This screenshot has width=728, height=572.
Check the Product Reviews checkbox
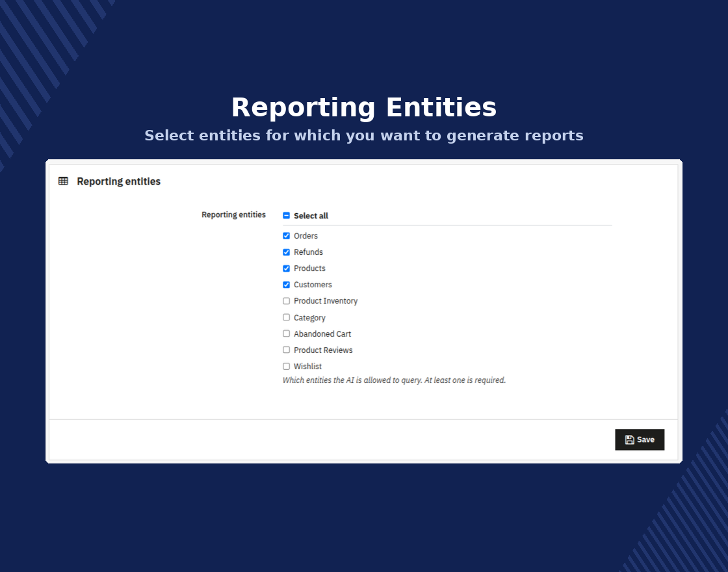(x=287, y=350)
